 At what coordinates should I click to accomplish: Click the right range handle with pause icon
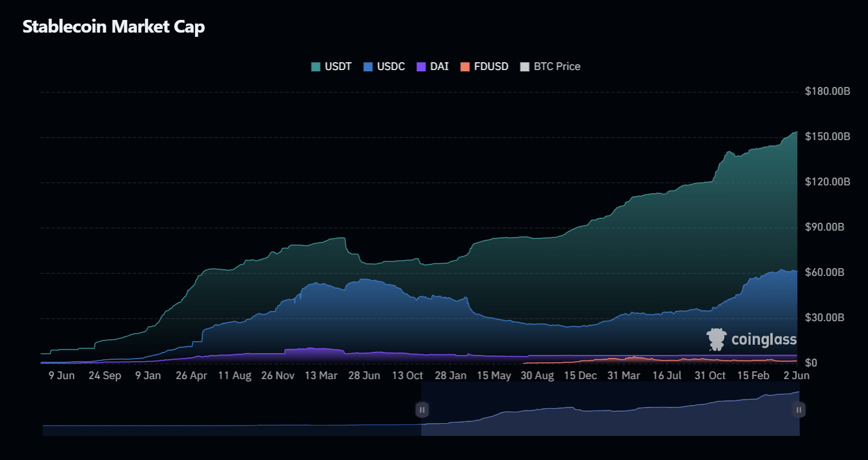pos(798,409)
